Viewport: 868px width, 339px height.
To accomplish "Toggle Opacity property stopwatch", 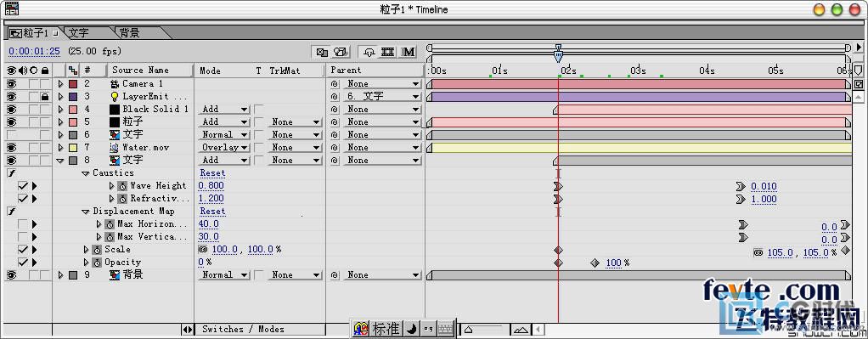I will pos(97,263).
